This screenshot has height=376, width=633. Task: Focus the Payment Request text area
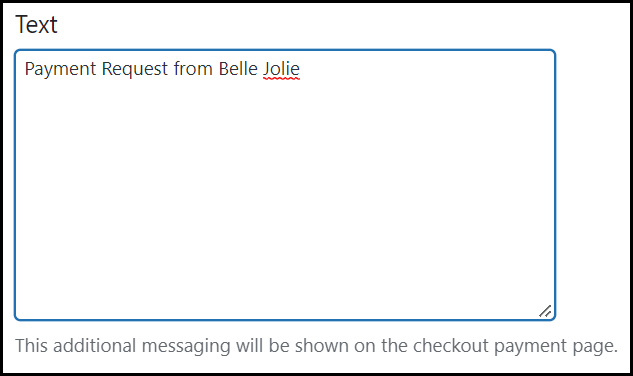tap(285, 185)
